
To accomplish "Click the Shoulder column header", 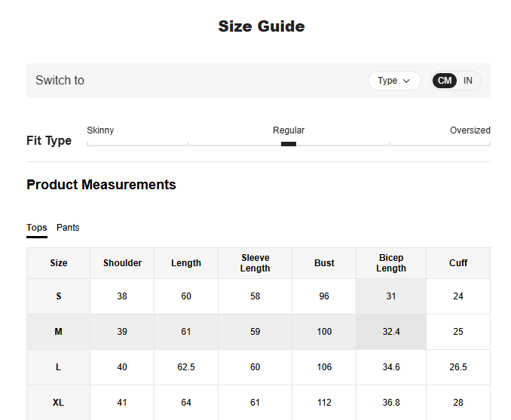I will [x=122, y=263].
